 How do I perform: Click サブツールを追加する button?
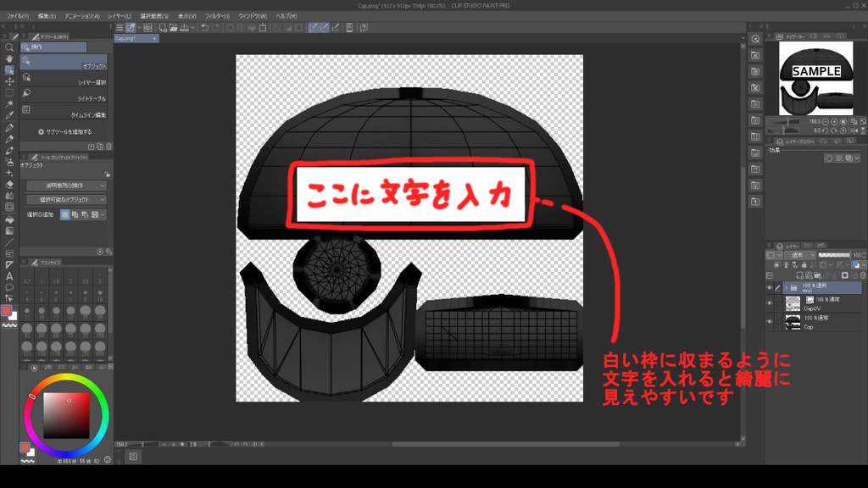(x=64, y=131)
